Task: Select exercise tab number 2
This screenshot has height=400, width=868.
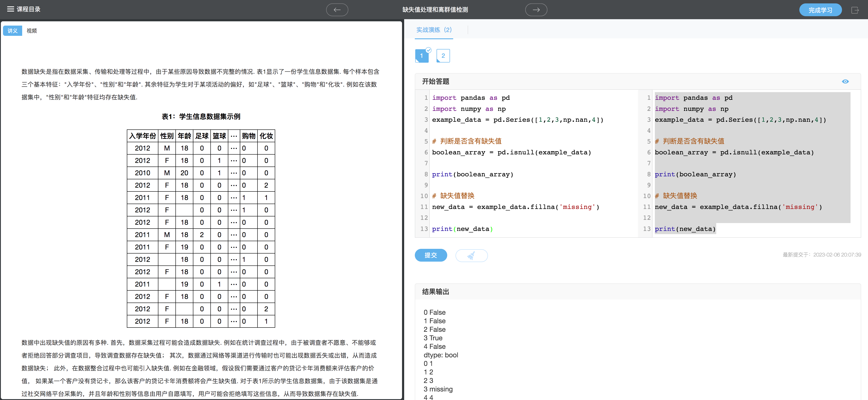Action: [443, 56]
